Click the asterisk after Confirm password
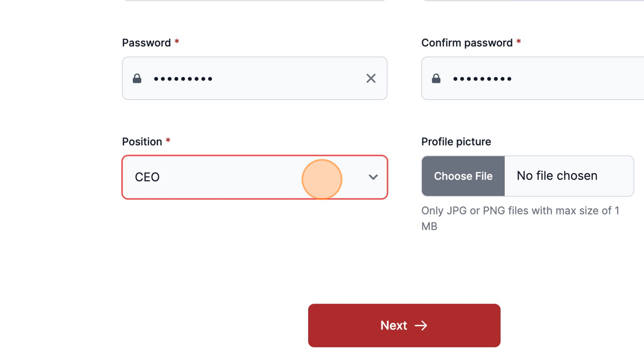Viewport: 644px width, 360px height. [x=519, y=41]
